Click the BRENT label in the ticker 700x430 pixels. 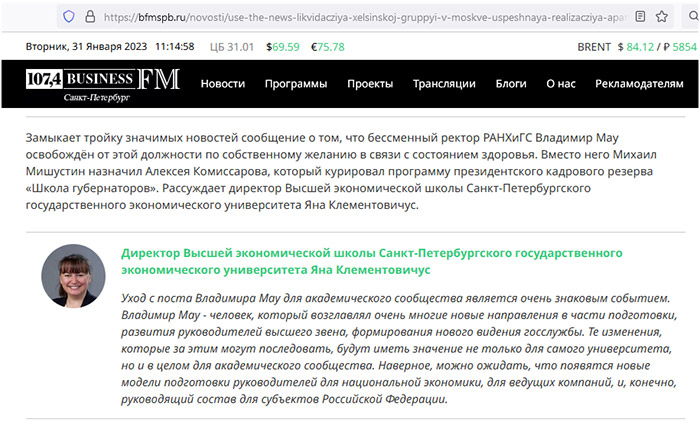(594, 47)
